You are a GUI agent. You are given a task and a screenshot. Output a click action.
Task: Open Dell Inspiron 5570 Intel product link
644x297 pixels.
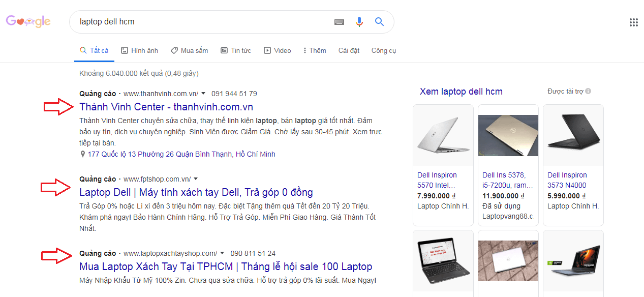pyautogui.click(x=437, y=180)
